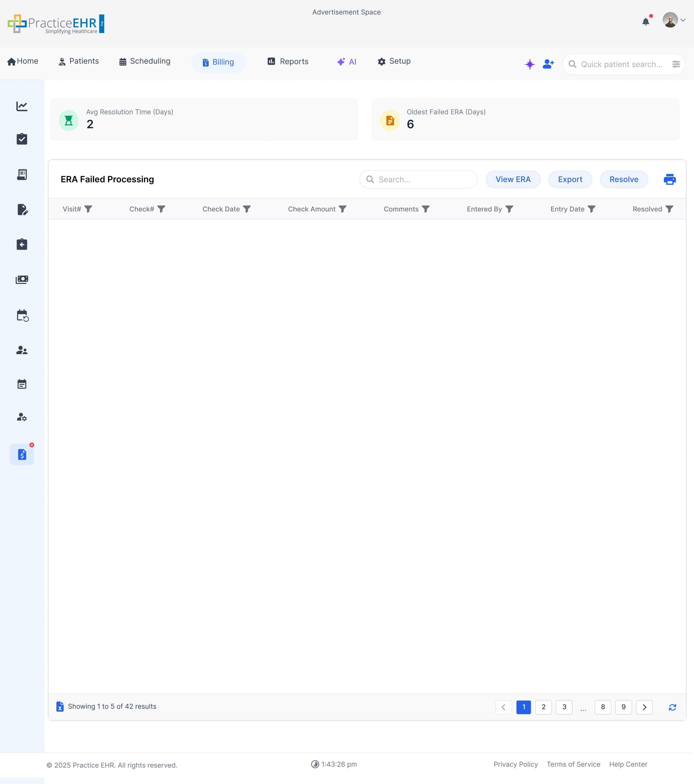The width and height of the screenshot is (694, 784).
Task: Go to the Scheduling tab
Action: [x=145, y=61]
